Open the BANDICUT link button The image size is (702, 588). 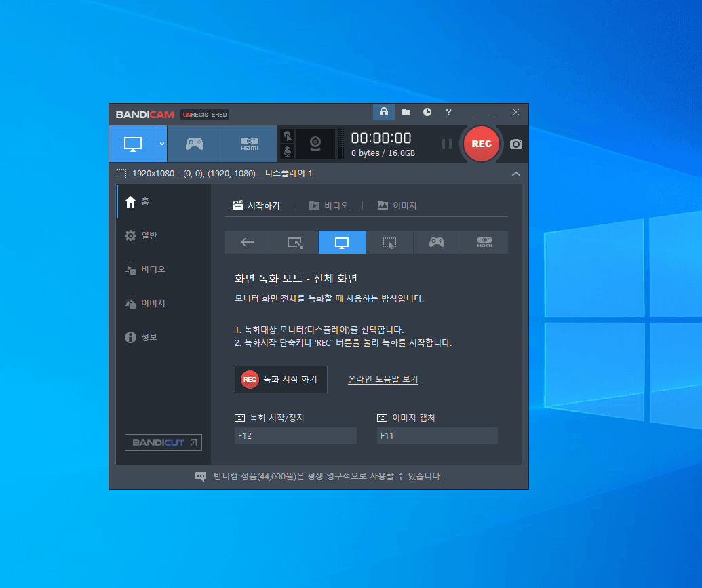tap(163, 442)
